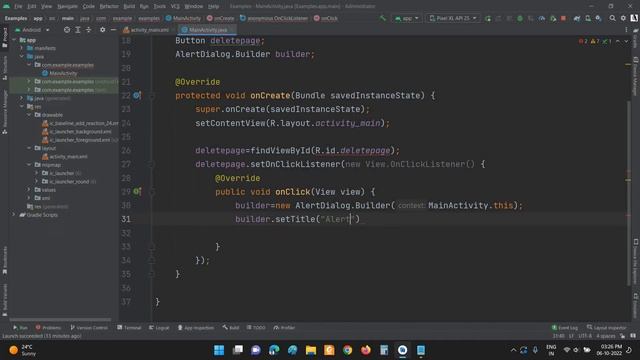Open the Tools menu

pos(160,6)
